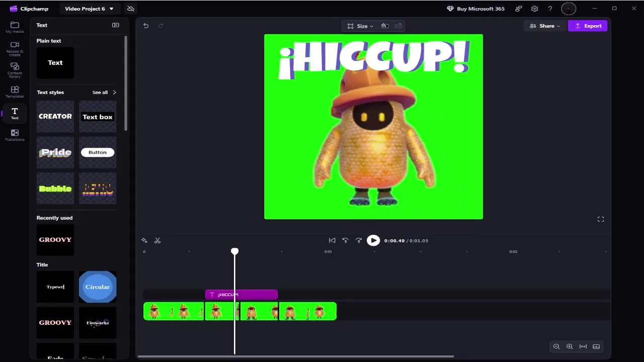
Task: Select the ¡HICCUP! text clip on the timeline
Action: point(242,295)
